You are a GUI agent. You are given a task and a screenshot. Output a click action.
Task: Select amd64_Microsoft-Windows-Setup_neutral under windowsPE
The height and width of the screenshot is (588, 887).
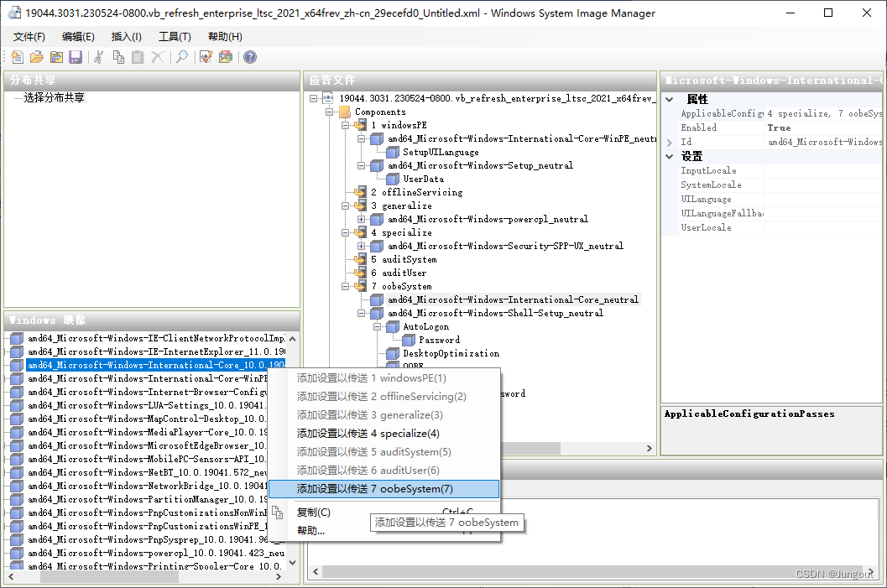[480, 165]
